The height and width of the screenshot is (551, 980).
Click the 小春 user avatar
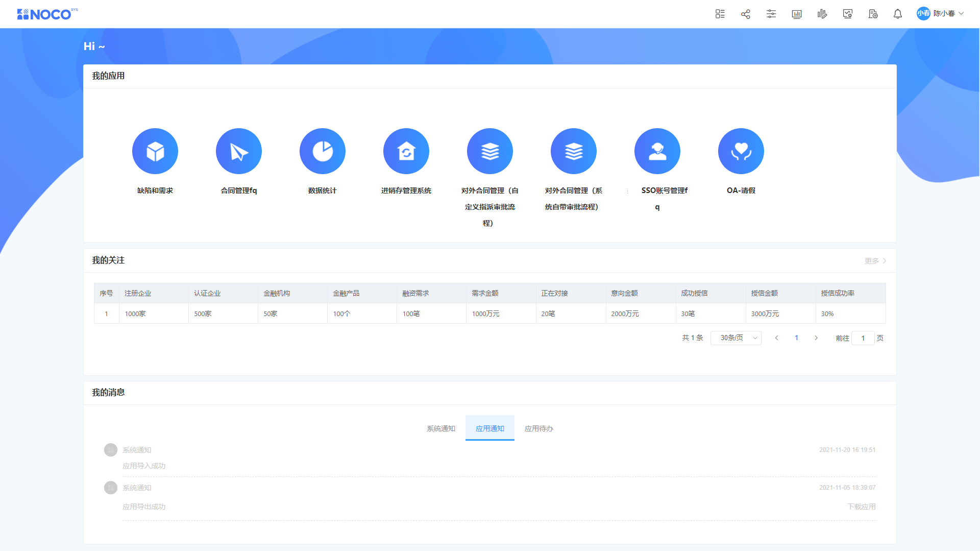coord(923,14)
